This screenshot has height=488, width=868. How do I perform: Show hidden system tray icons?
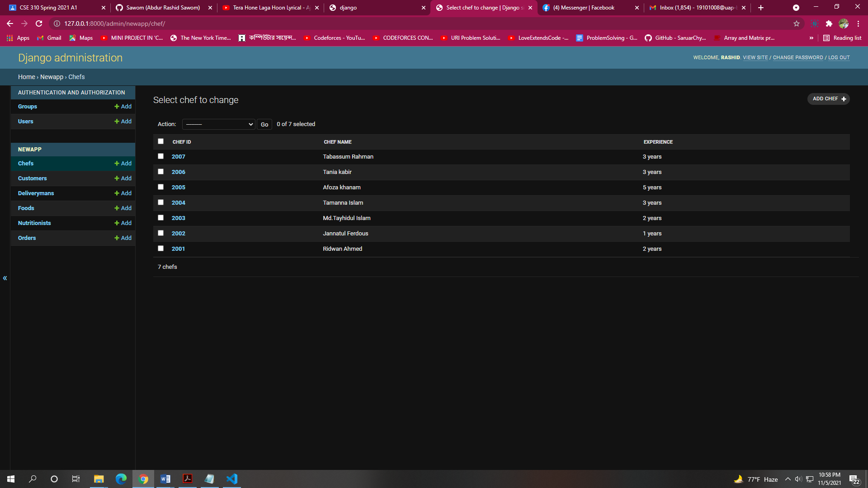[x=788, y=479]
